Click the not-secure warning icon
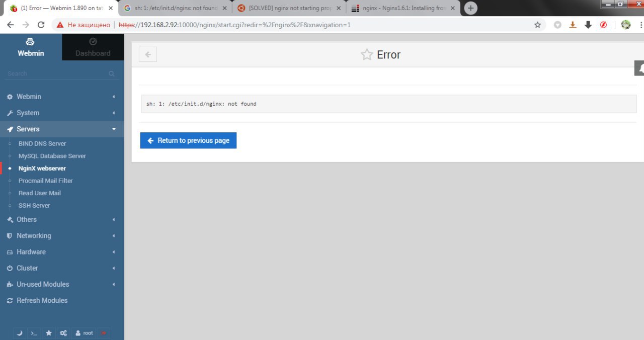This screenshot has width=644, height=340. pos(60,25)
